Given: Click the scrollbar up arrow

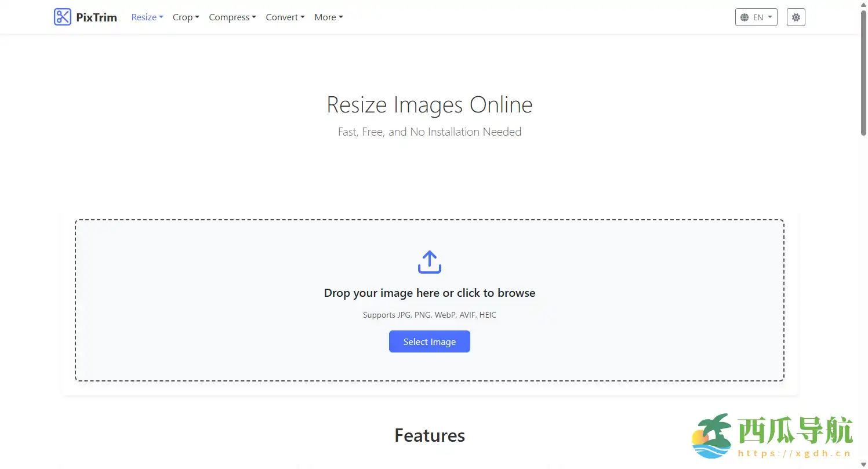Looking at the screenshot, I should [x=863, y=4].
